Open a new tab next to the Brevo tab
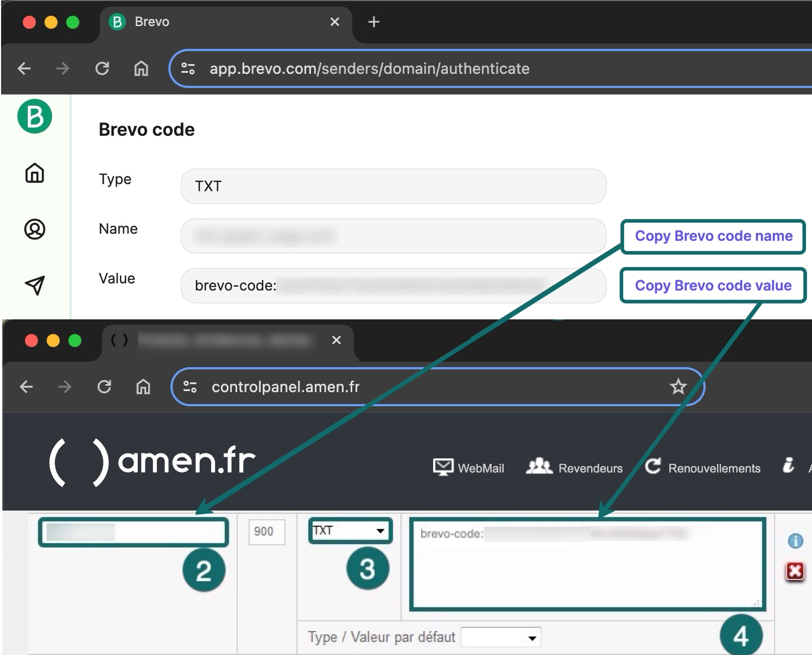This screenshot has height=655, width=812. click(374, 22)
